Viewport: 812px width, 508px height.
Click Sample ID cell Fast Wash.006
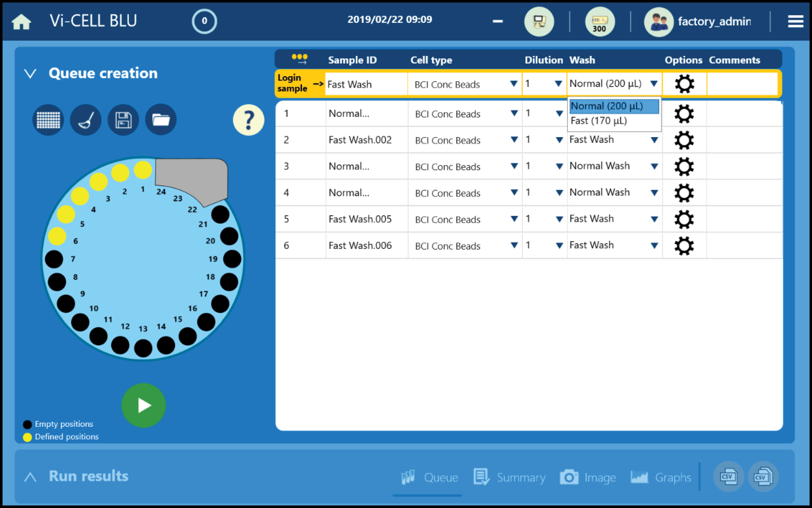click(x=367, y=246)
